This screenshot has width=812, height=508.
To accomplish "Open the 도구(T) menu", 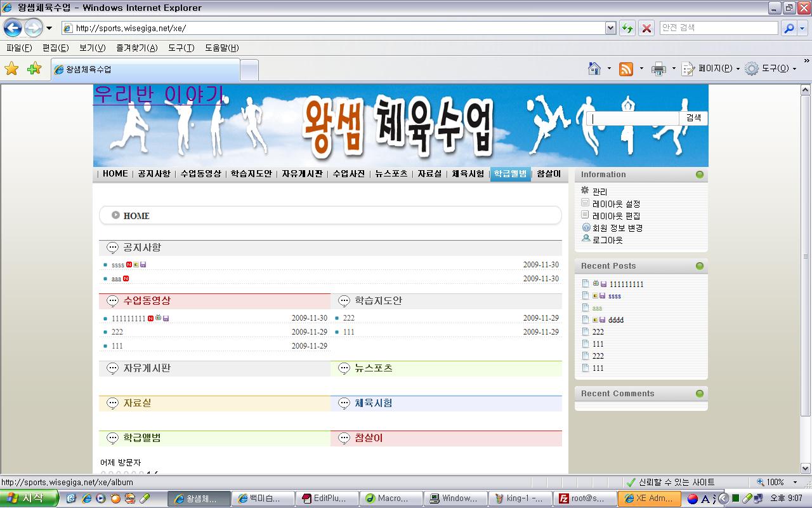I will pos(181,48).
